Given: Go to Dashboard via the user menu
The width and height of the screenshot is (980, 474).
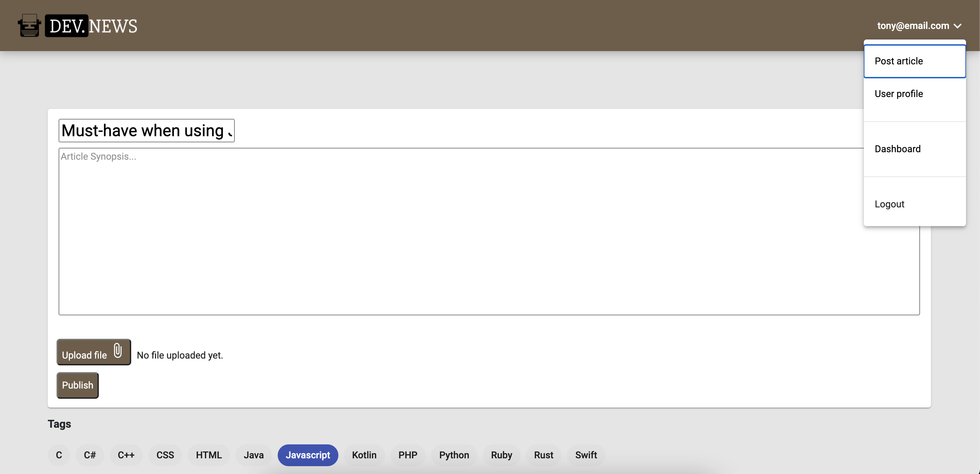Looking at the screenshot, I should 898,148.
